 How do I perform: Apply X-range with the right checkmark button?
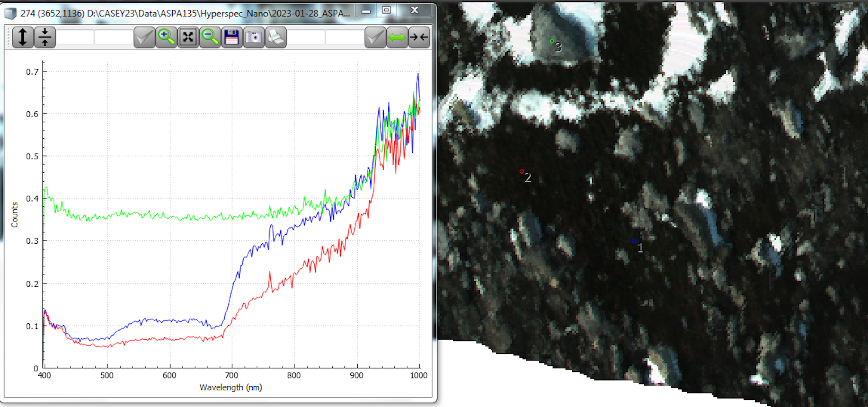[375, 37]
